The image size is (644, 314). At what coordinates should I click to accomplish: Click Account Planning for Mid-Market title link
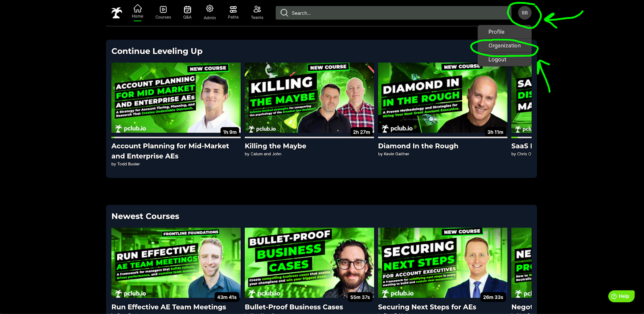(x=170, y=151)
